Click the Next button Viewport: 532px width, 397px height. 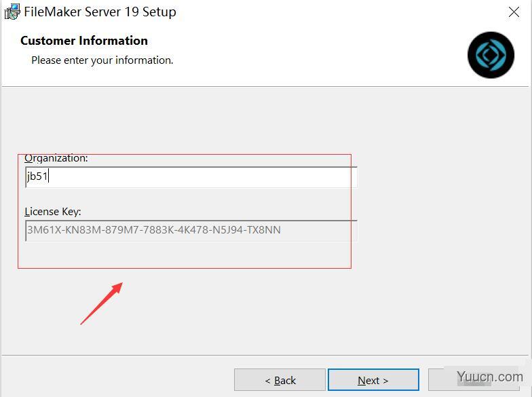click(x=373, y=380)
